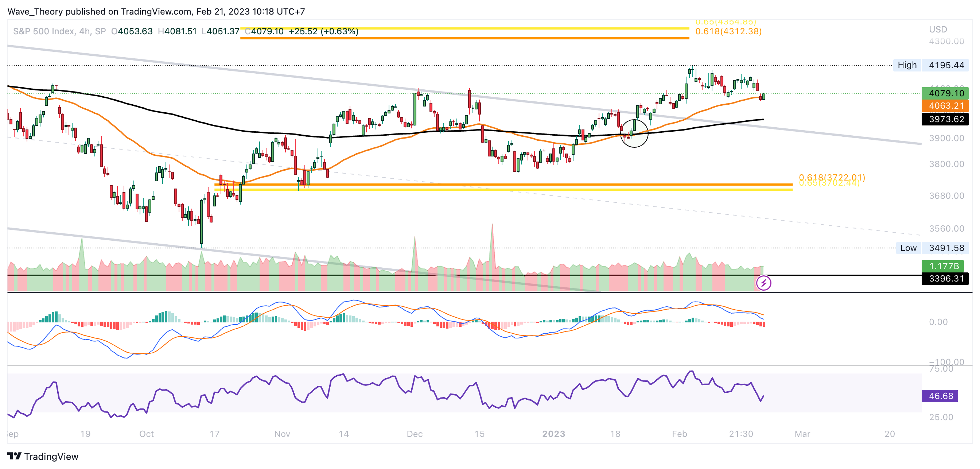Select the Low 3491.58 price label

(x=932, y=248)
